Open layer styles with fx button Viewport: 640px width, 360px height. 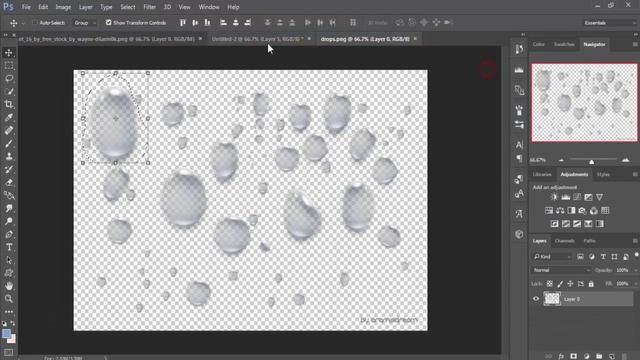point(561,356)
